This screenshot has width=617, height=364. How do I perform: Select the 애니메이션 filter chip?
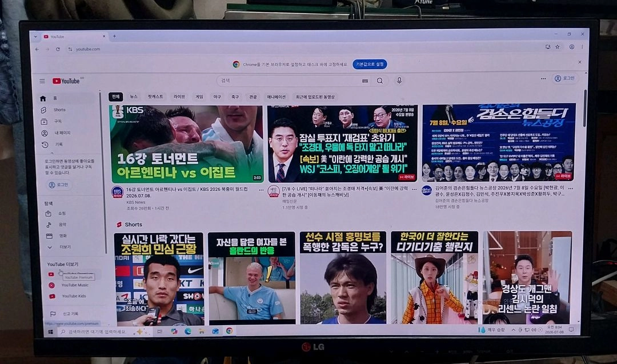277,97
